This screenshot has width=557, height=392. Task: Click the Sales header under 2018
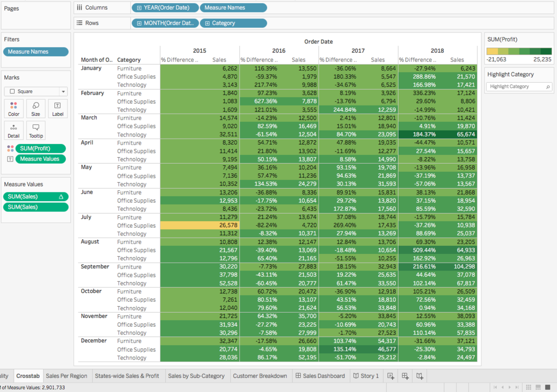(457, 60)
